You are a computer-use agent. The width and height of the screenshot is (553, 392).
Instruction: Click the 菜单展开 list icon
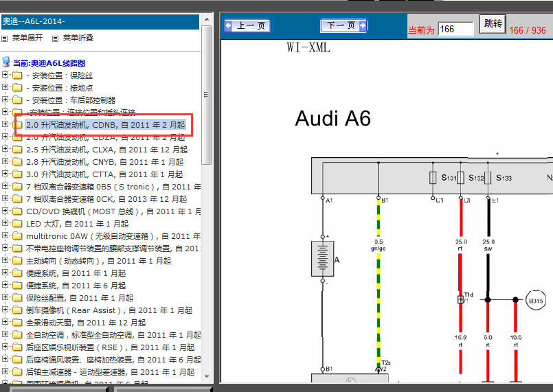coord(5,38)
